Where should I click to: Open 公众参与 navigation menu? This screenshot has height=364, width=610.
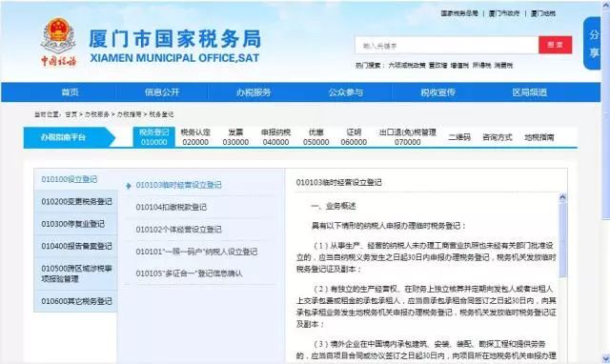tap(345, 92)
